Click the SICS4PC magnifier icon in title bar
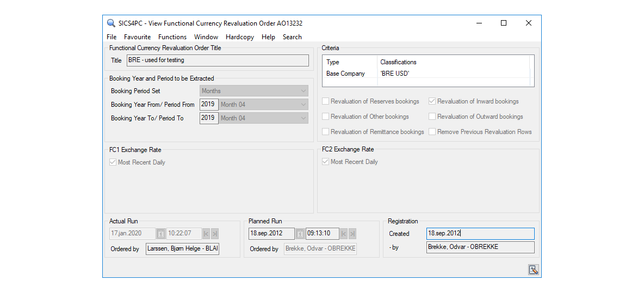 111,23
